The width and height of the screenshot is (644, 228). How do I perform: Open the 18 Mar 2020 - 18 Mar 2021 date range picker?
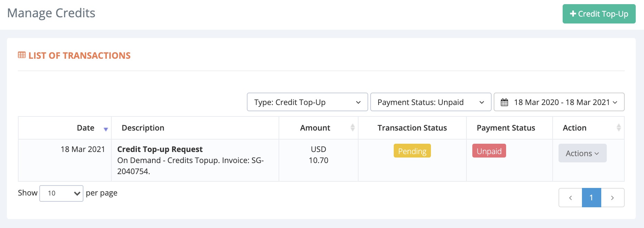(x=562, y=102)
